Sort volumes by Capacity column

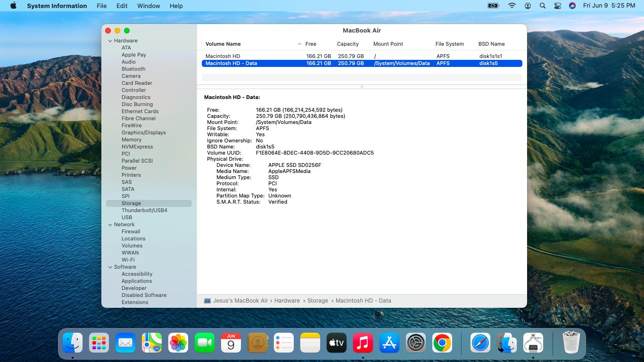(348, 44)
